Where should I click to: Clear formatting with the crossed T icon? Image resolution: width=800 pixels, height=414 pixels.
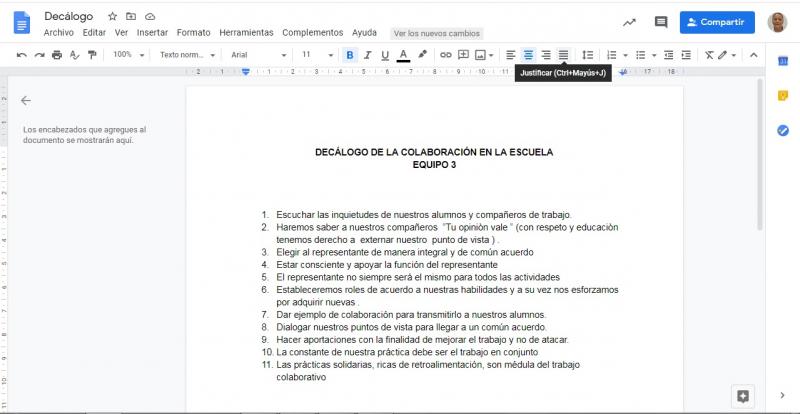coord(709,55)
